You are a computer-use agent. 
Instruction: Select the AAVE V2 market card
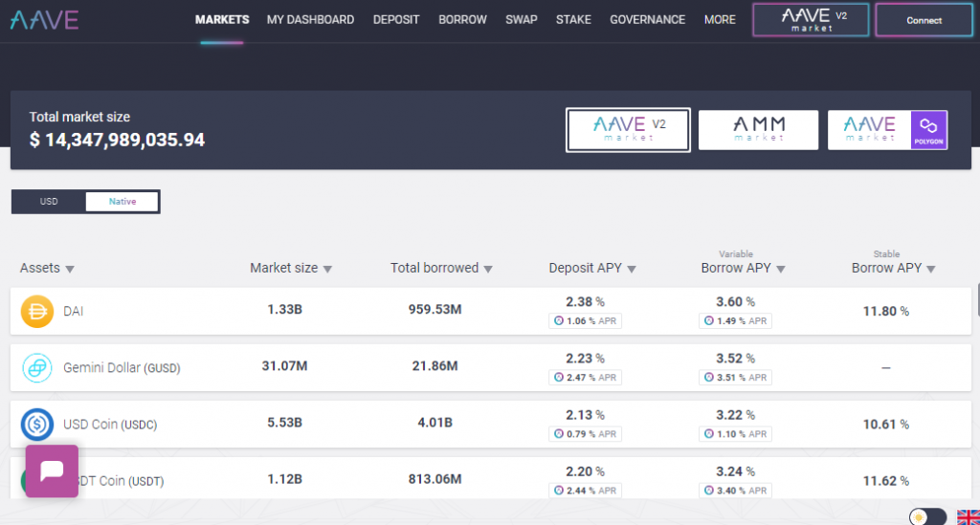[628, 130]
